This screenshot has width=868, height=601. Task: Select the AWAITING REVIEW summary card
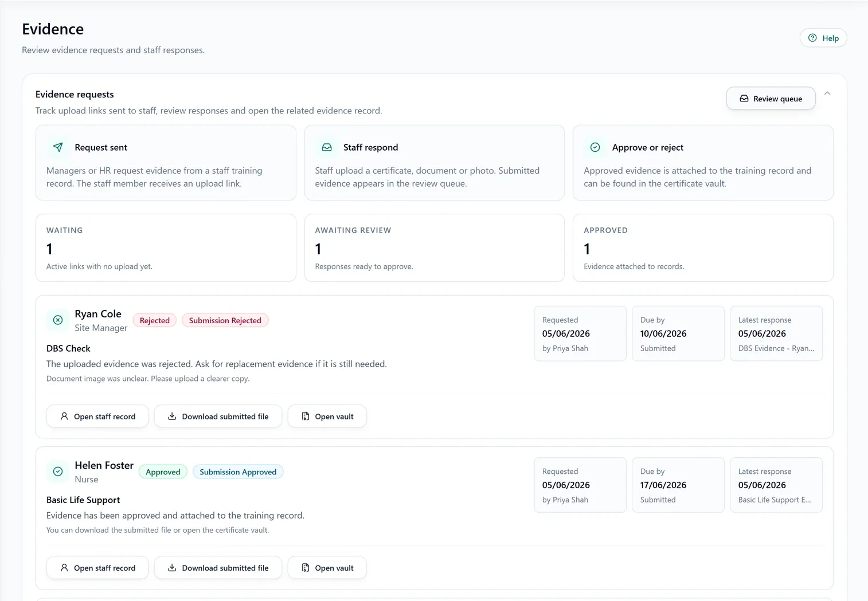435,248
